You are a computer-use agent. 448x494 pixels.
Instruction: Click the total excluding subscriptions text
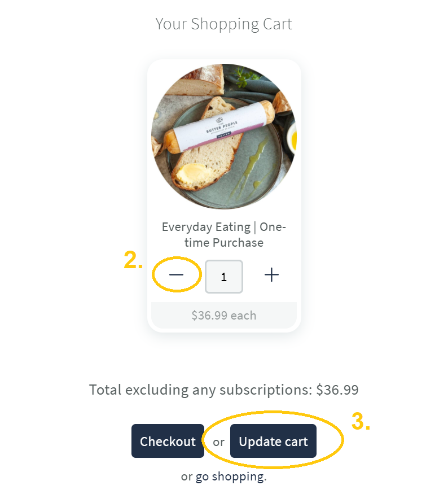224,390
